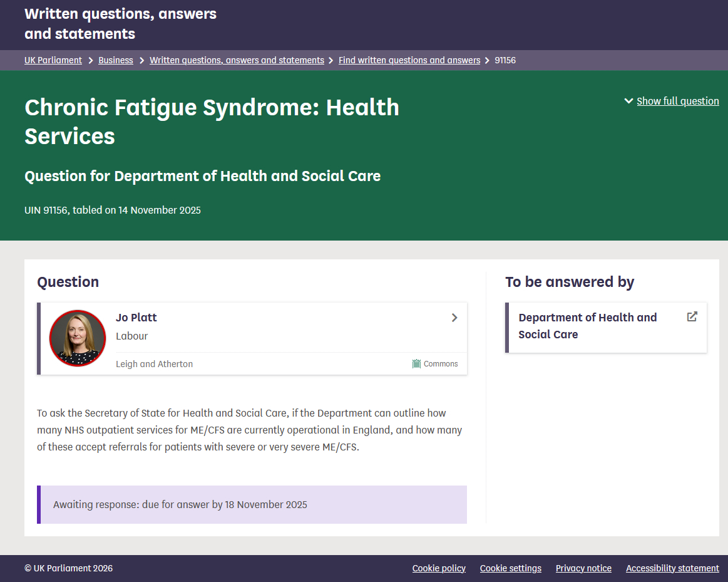
Task: Click breadcrumb arrow after UK Parliament
Action: tap(91, 60)
